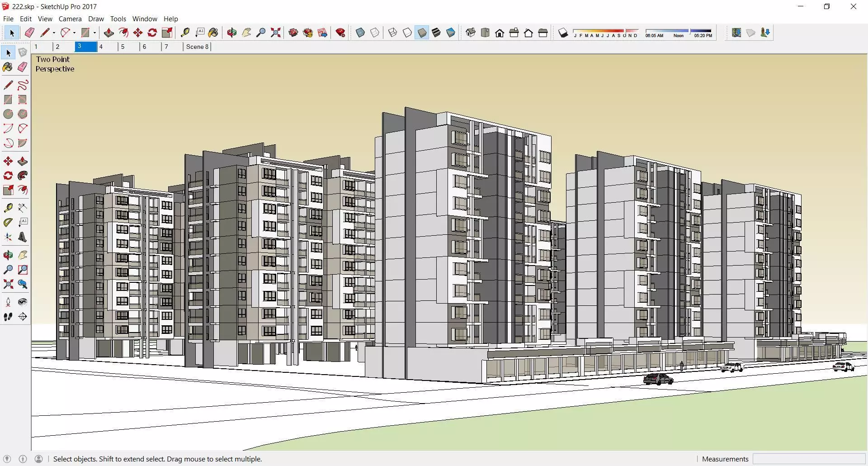Toggle Back Edges style

(375, 33)
